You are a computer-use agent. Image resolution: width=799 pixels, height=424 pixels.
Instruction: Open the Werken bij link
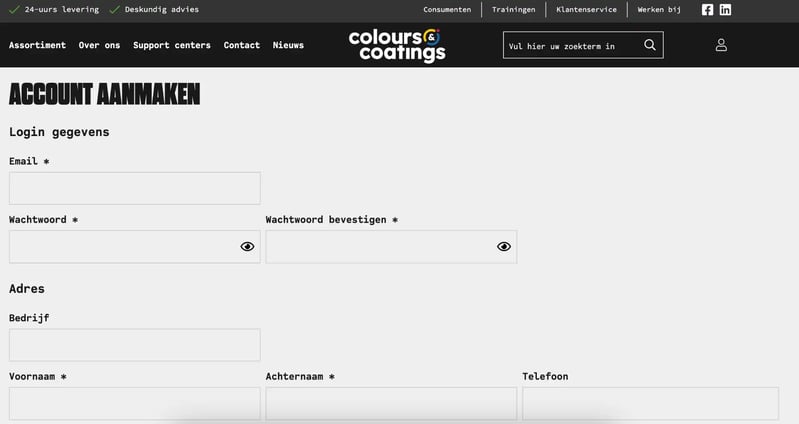(659, 10)
